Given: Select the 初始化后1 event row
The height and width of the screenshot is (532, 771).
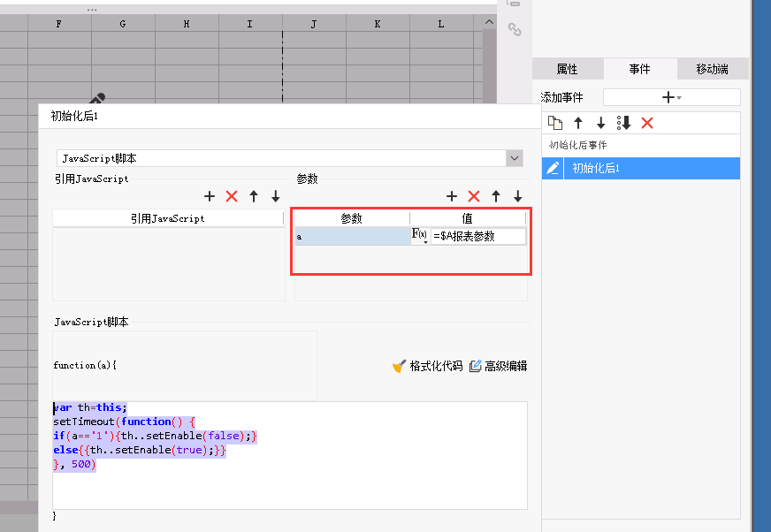Looking at the screenshot, I should [x=641, y=168].
